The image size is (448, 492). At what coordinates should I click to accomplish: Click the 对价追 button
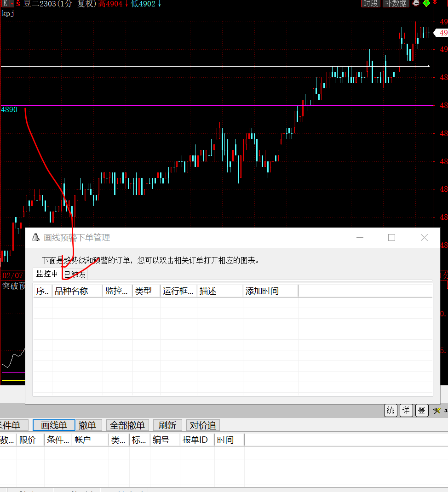click(203, 425)
